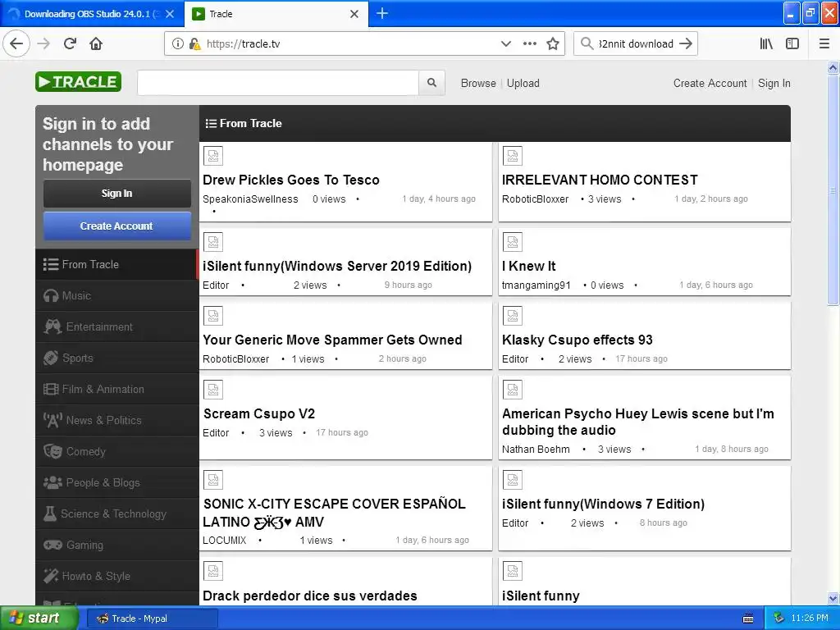
Task: Open the Upload link
Action: (523, 83)
